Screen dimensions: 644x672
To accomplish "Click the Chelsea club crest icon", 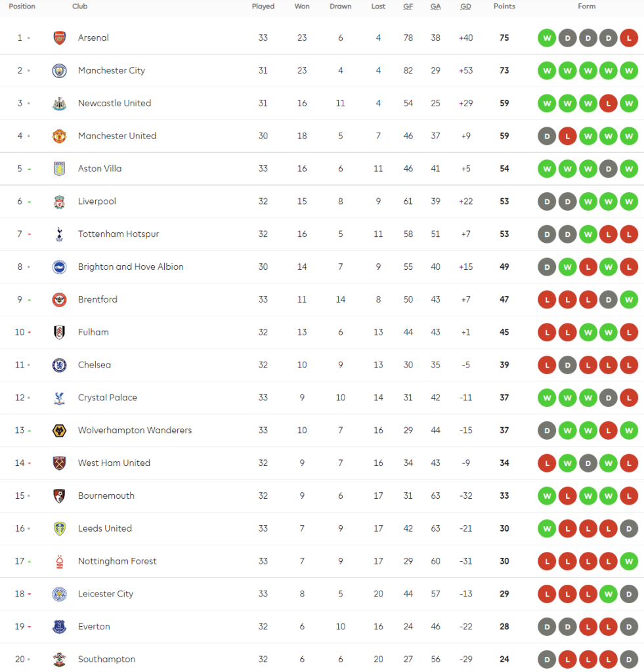I will 60,365.
